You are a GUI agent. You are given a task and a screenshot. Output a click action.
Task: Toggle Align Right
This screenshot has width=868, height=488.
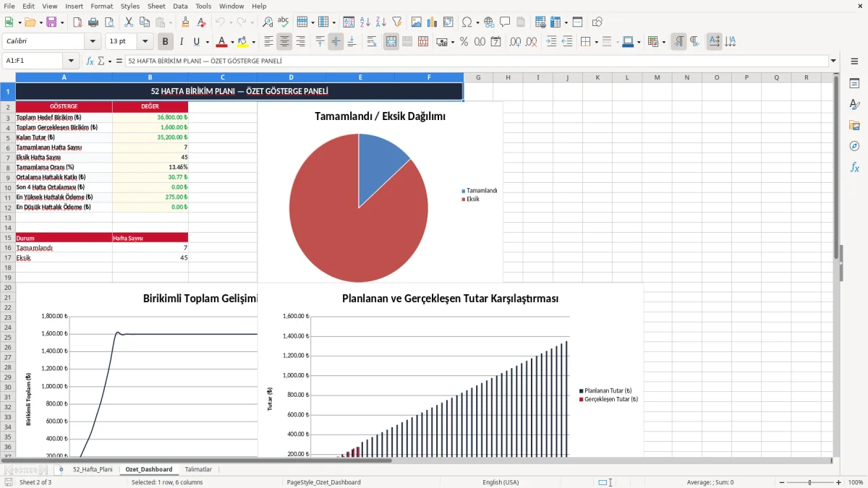click(x=300, y=42)
